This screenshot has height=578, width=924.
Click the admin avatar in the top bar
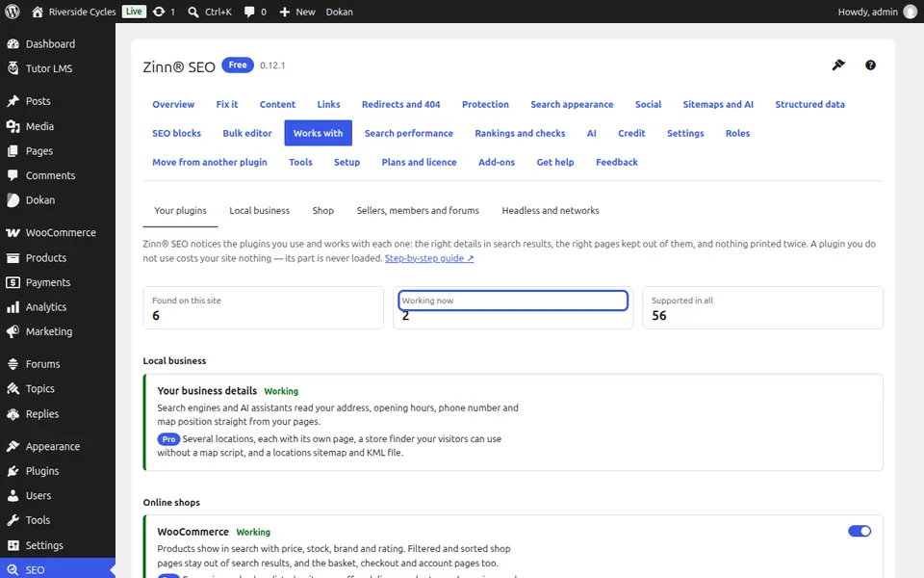click(x=911, y=12)
